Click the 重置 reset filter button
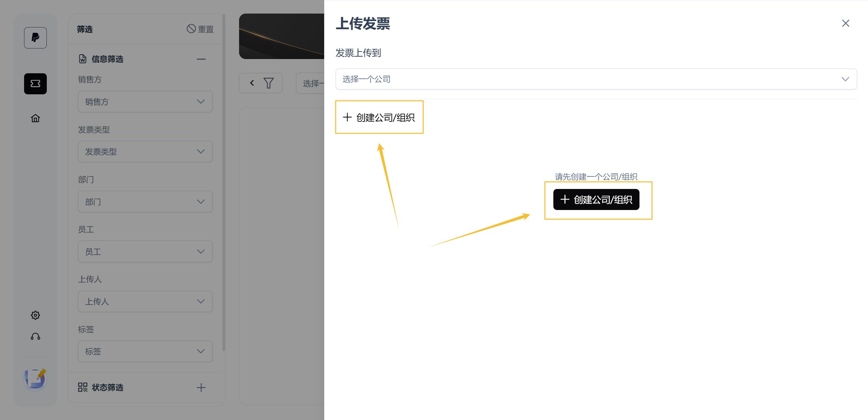This screenshot has width=868, height=420. pyautogui.click(x=200, y=29)
